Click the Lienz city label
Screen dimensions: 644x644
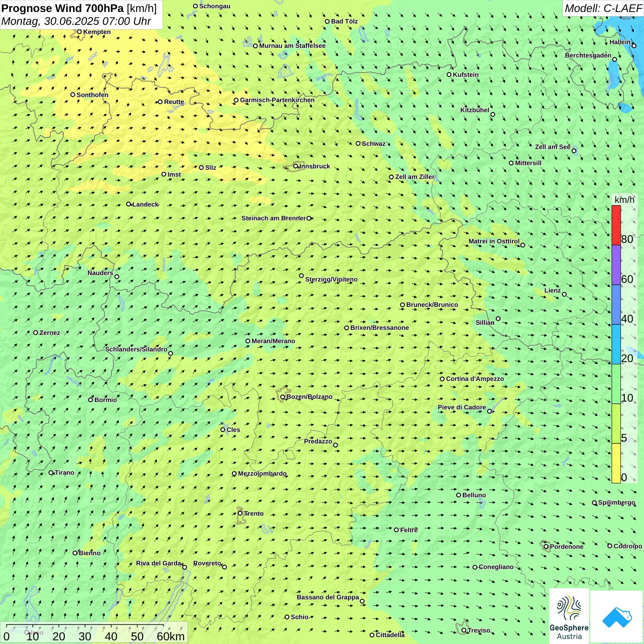(x=552, y=290)
